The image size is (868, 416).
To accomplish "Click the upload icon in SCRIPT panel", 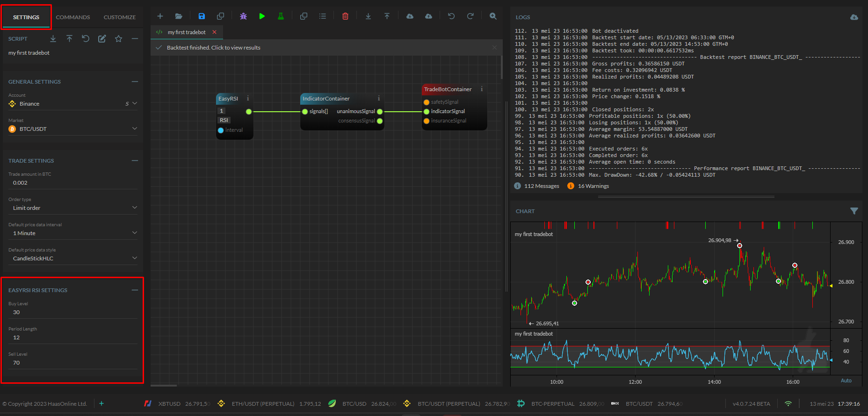I will [69, 39].
